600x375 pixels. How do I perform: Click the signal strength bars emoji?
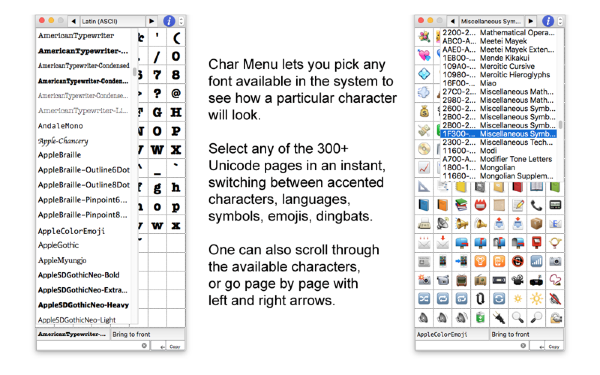[x=536, y=261]
